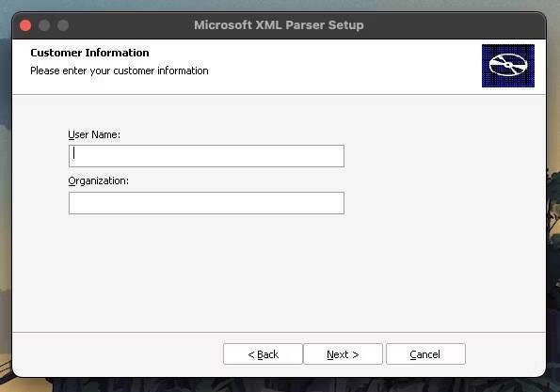Close the setup window with red button
Screen dimensions: 560x392
pos(25,25)
